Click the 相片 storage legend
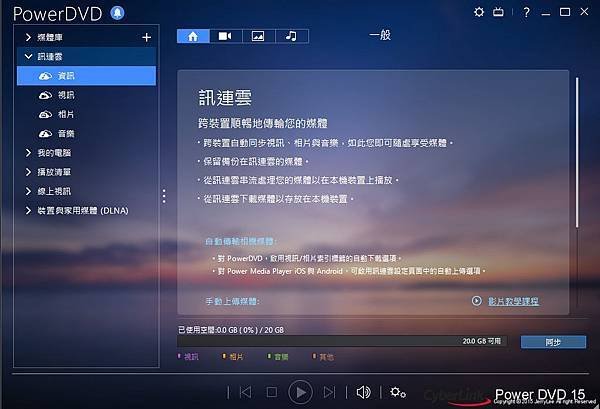This screenshot has width=600, height=409. point(233,357)
